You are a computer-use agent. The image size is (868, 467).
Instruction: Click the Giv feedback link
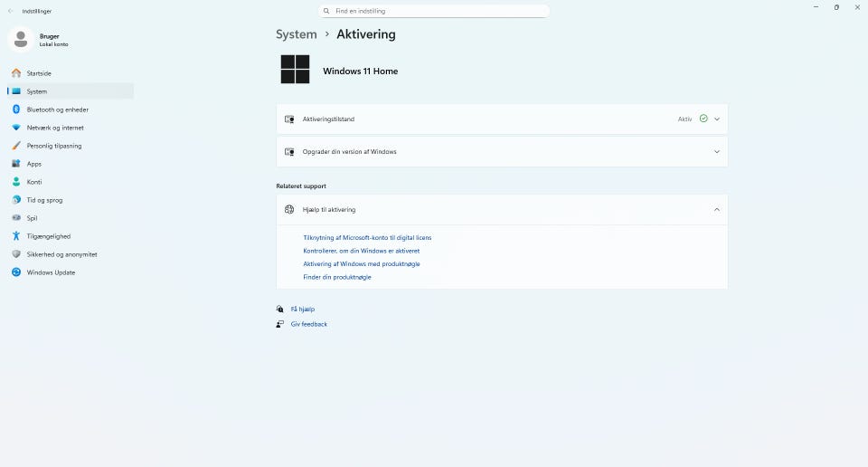tap(309, 324)
